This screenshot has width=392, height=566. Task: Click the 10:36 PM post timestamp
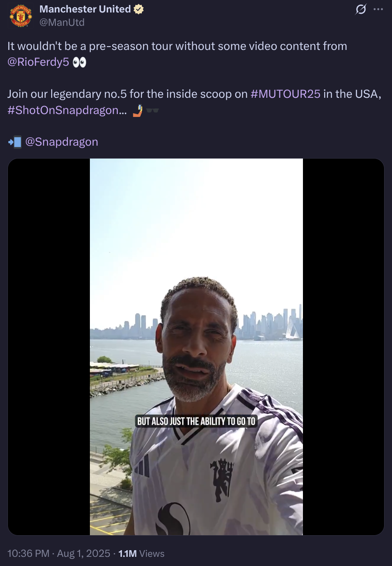[x=28, y=554]
